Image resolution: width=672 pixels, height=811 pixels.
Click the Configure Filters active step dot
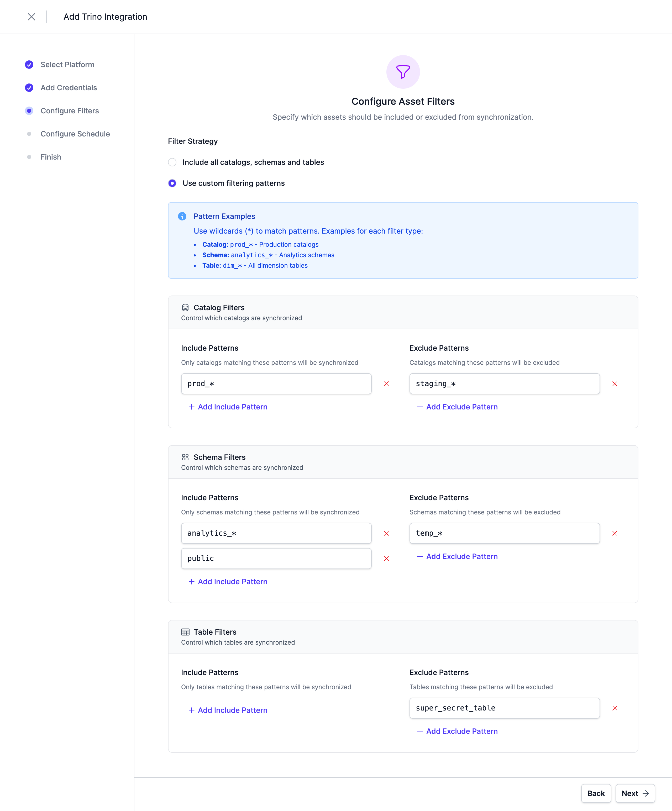(29, 111)
